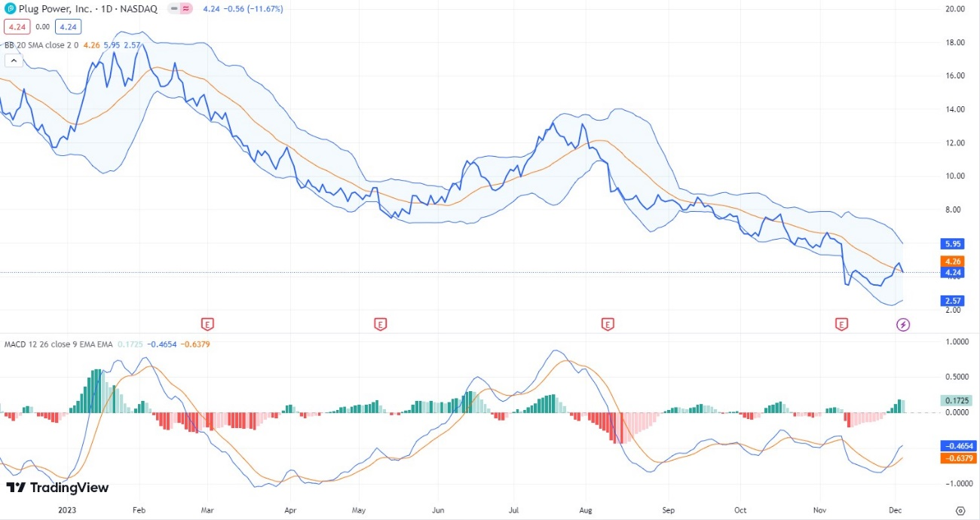
Task: Click the 2.57 lower band price label
Action: click(x=953, y=301)
